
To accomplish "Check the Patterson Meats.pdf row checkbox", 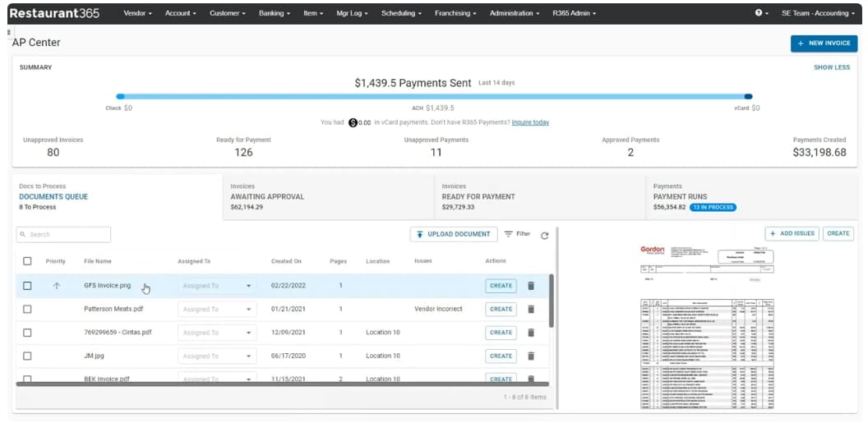I will pos(27,309).
